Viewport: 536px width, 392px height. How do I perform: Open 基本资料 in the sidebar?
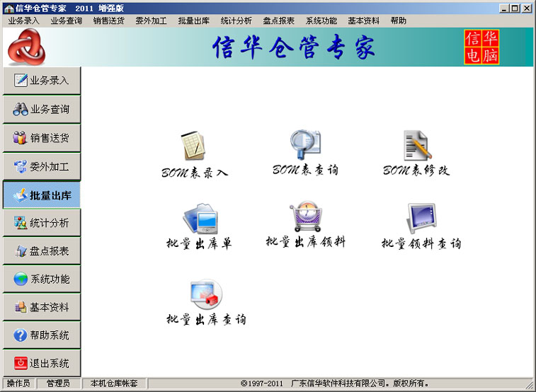click(x=42, y=307)
